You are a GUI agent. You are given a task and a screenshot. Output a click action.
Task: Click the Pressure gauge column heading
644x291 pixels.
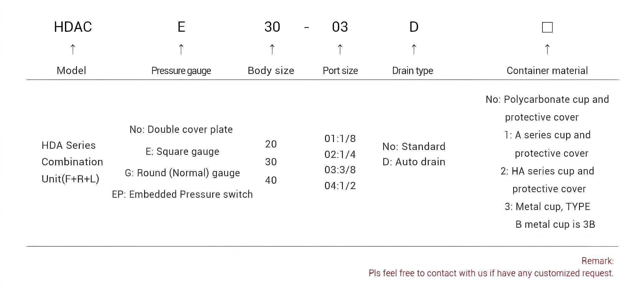click(181, 71)
